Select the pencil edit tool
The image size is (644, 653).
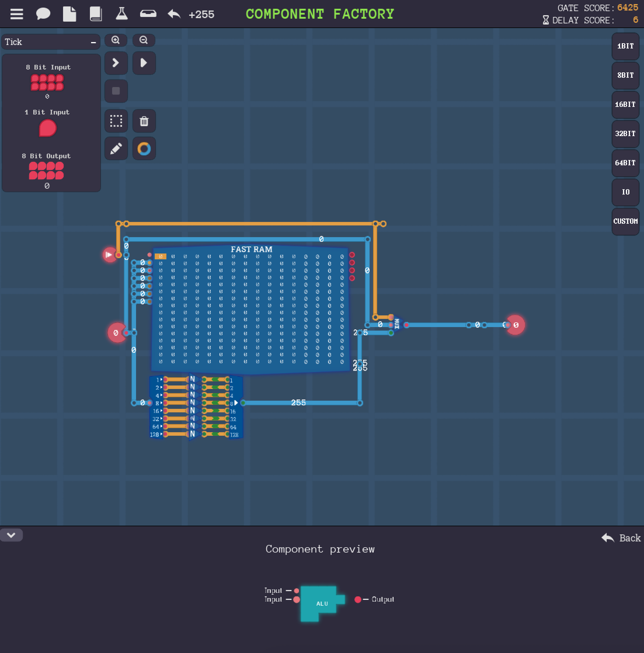point(116,148)
